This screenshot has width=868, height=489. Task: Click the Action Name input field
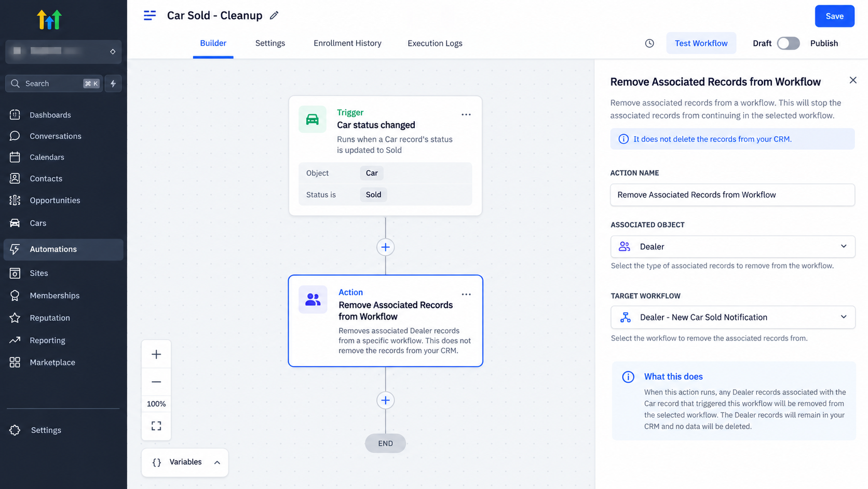pos(733,195)
